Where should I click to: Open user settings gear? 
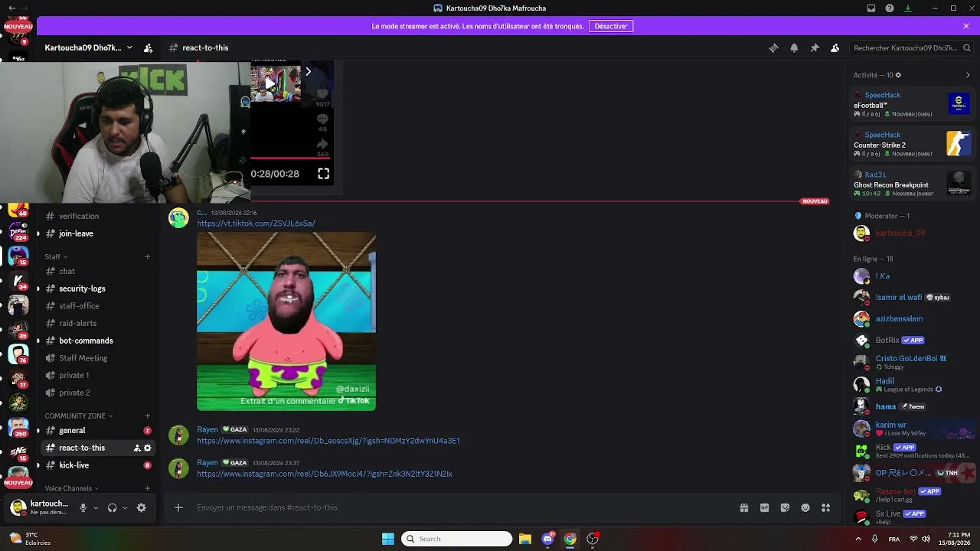142,507
